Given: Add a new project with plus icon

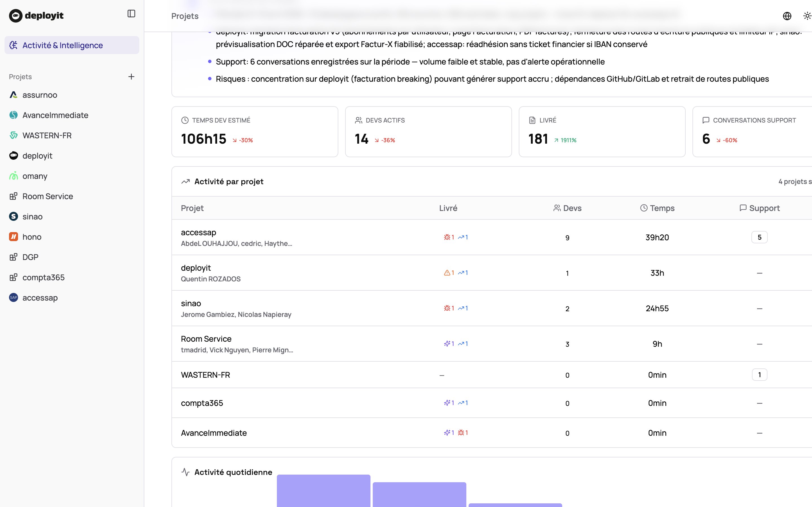Looking at the screenshot, I should pos(131,77).
